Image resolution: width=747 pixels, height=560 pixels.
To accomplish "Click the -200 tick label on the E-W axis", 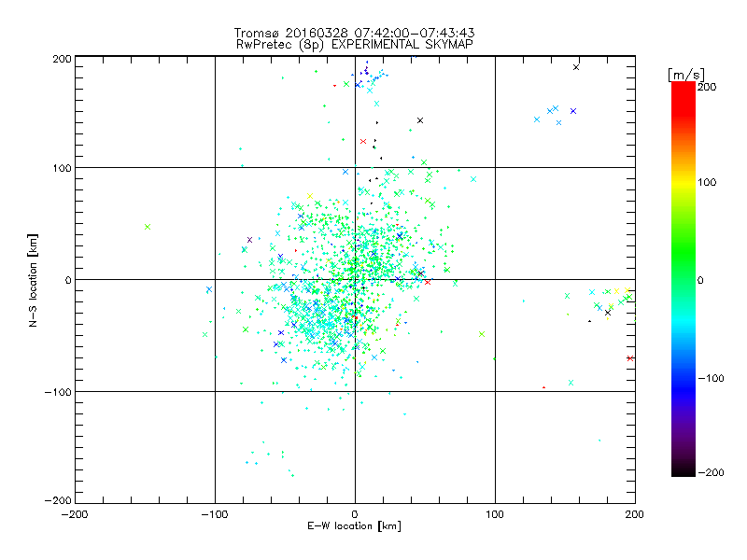I will [75, 514].
